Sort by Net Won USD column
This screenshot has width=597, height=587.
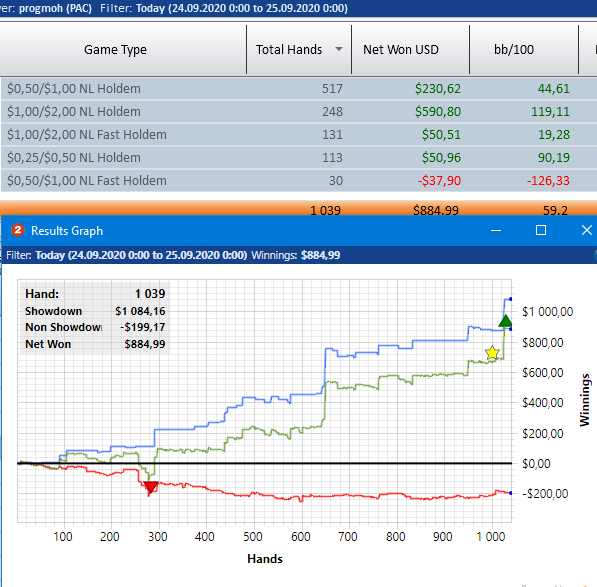410,49
